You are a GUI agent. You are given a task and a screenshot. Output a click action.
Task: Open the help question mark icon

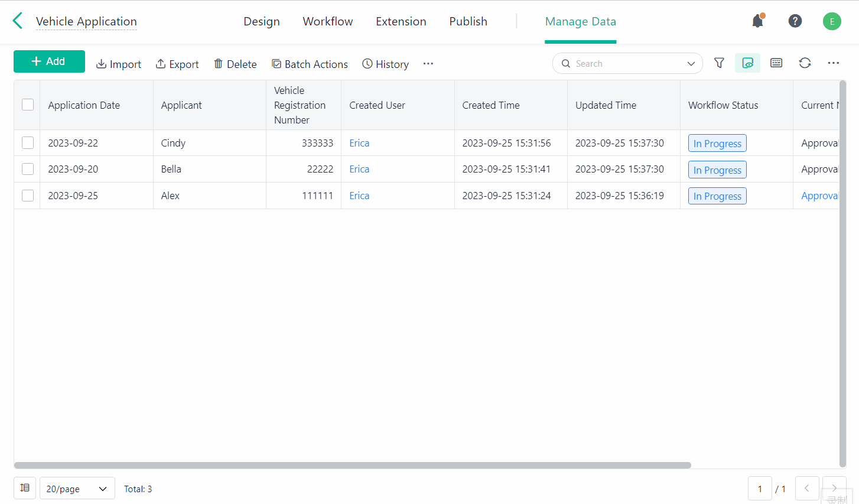[x=795, y=21]
